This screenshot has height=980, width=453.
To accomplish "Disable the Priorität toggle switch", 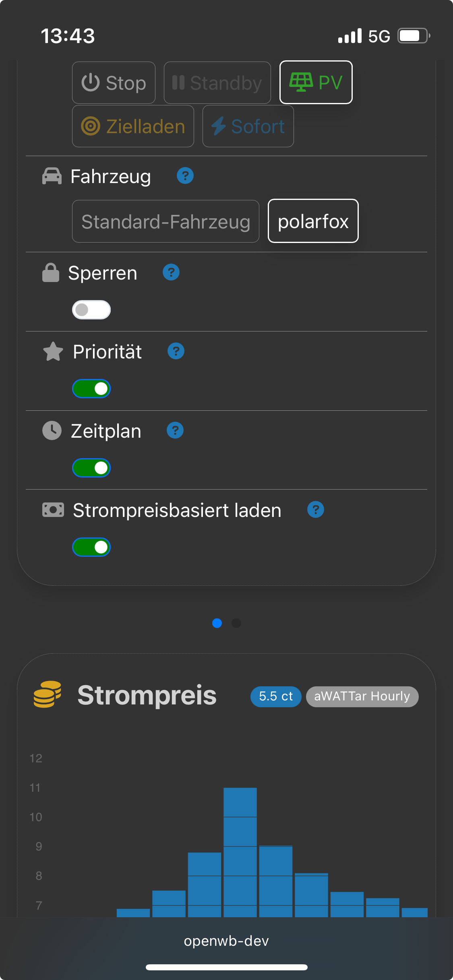I will (91, 389).
